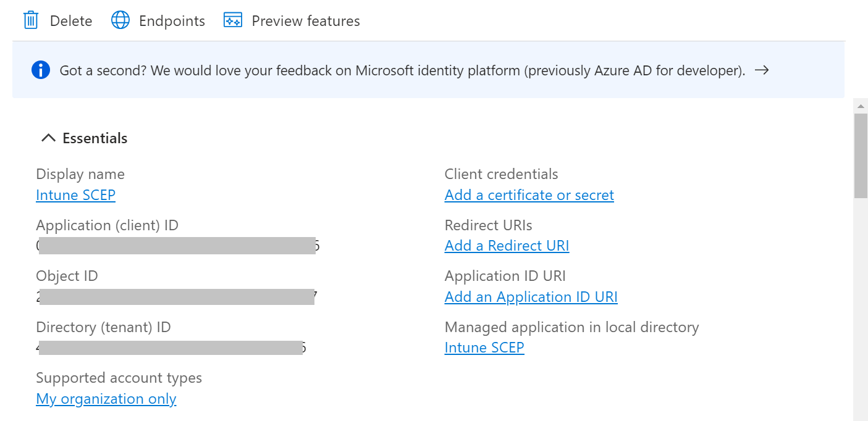Open the Intune SCEP display name link
The image size is (868, 421).
75,195
